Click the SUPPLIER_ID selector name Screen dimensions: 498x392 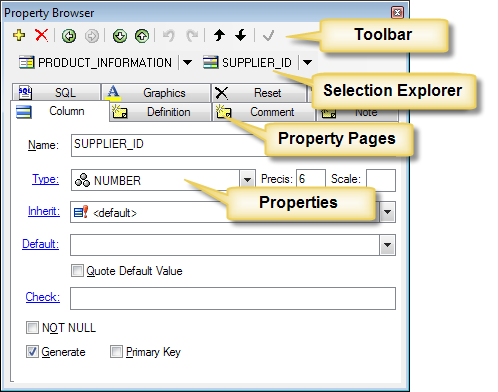(x=257, y=63)
